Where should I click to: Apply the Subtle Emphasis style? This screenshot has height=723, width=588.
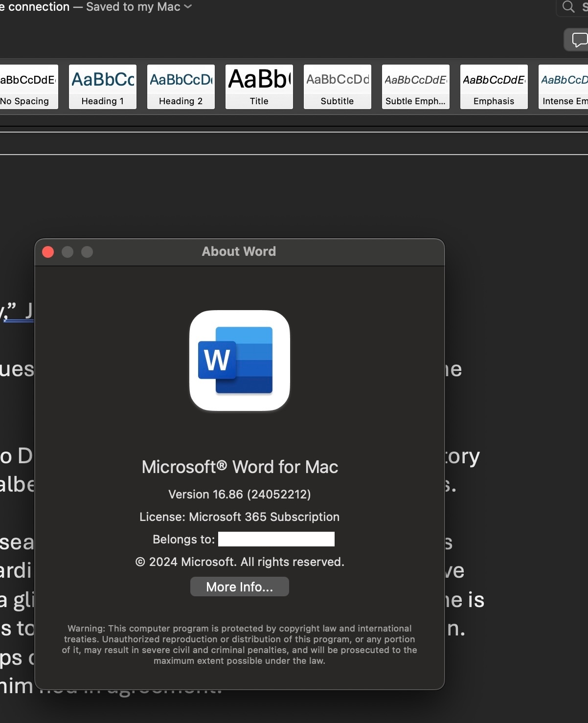[416, 87]
